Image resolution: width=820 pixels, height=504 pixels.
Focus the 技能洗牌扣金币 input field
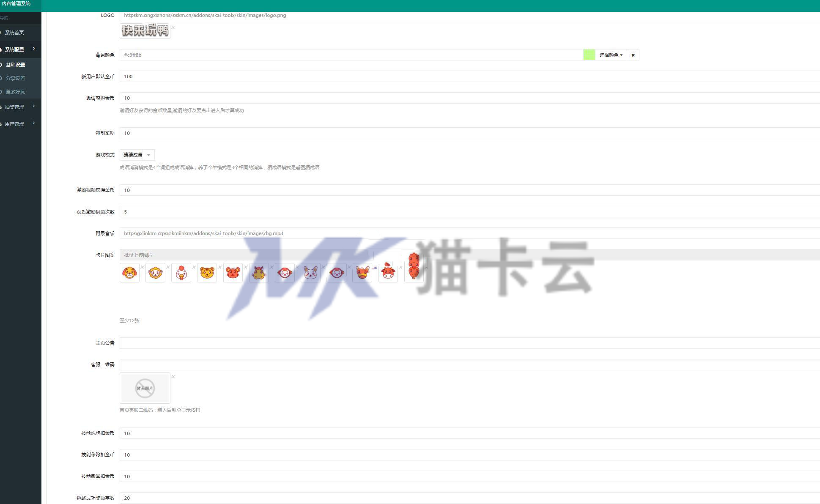tap(469, 433)
